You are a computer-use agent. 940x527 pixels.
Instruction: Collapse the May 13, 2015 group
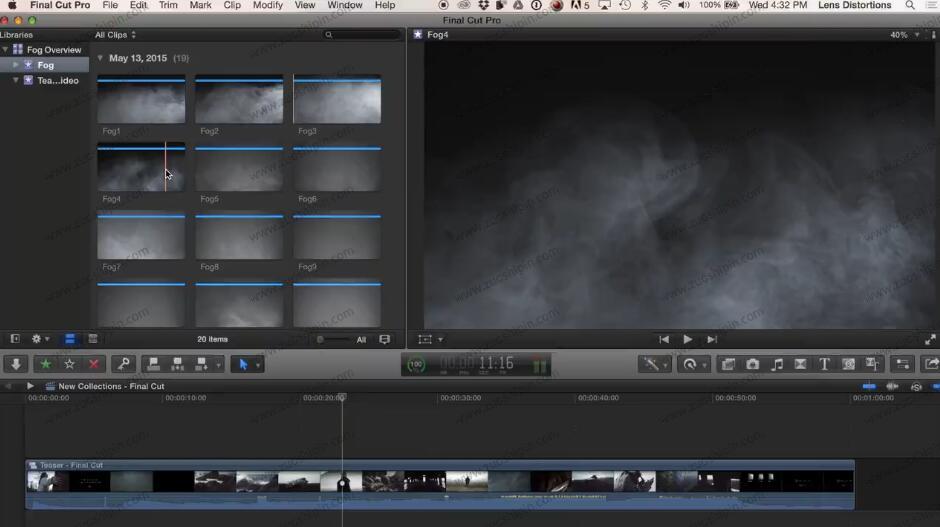click(x=100, y=58)
